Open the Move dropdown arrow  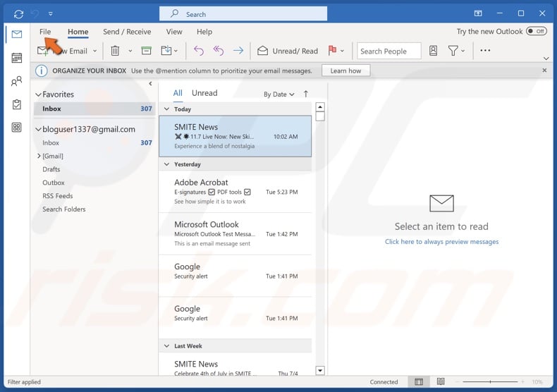pos(176,51)
